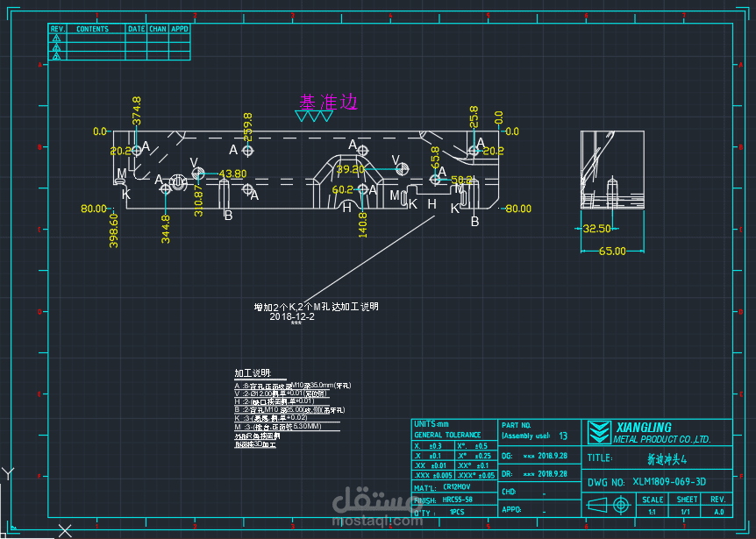This screenshot has height=539, width=756.
Task: Select the note line starting with B :2
Action: [x=289, y=410]
